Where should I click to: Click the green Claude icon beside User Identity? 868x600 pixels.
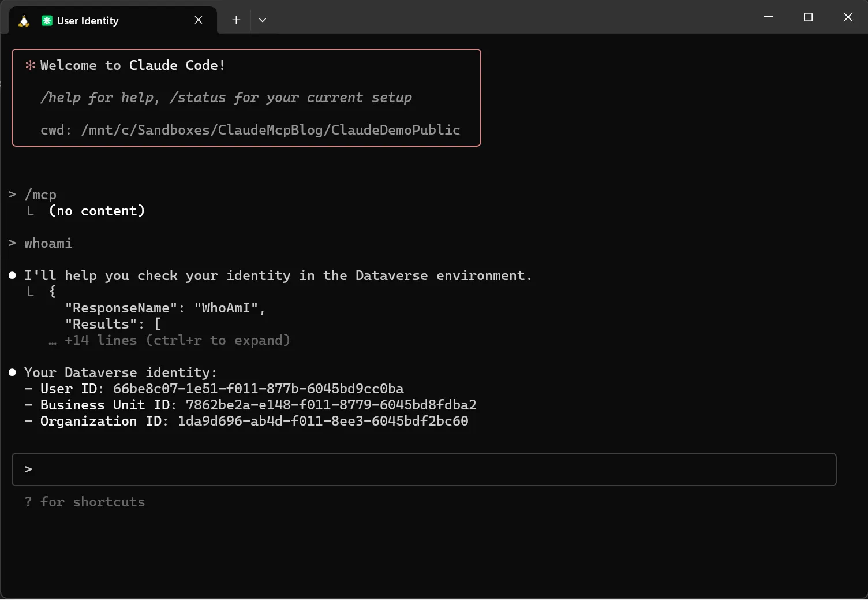[x=47, y=21]
